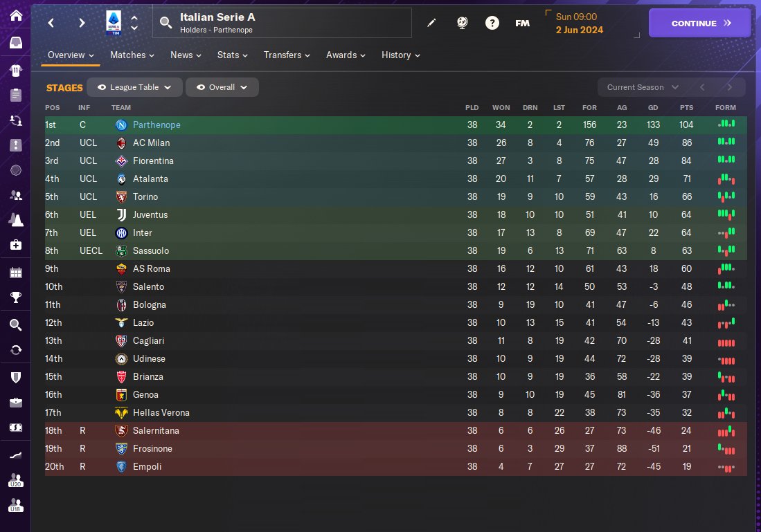Open the Overall filter dropdown
This screenshot has height=532, width=761.
222,87
